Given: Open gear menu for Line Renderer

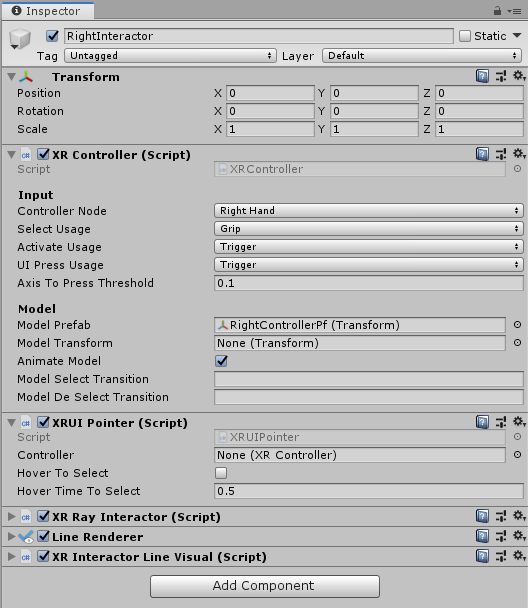Looking at the screenshot, I should coord(519,536).
